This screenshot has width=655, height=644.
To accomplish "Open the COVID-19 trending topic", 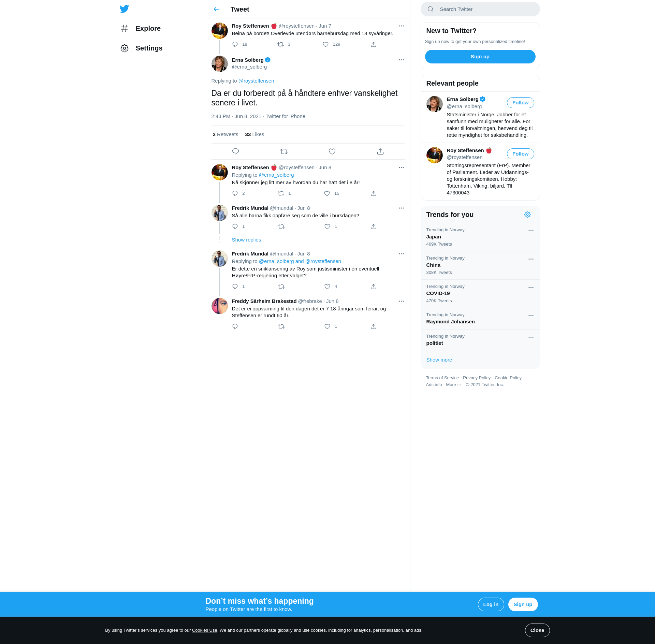I will pyautogui.click(x=480, y=294).
